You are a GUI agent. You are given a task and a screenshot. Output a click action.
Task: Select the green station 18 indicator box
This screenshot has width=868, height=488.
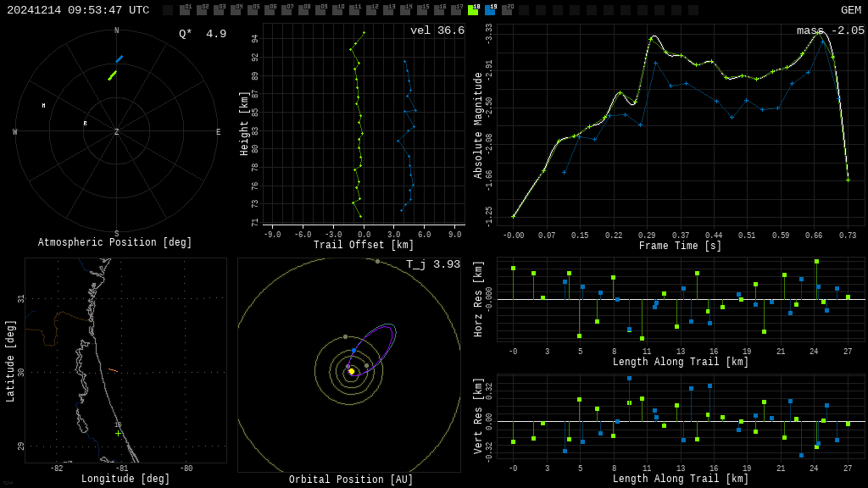pyautogui.click(x=473, y=10)
